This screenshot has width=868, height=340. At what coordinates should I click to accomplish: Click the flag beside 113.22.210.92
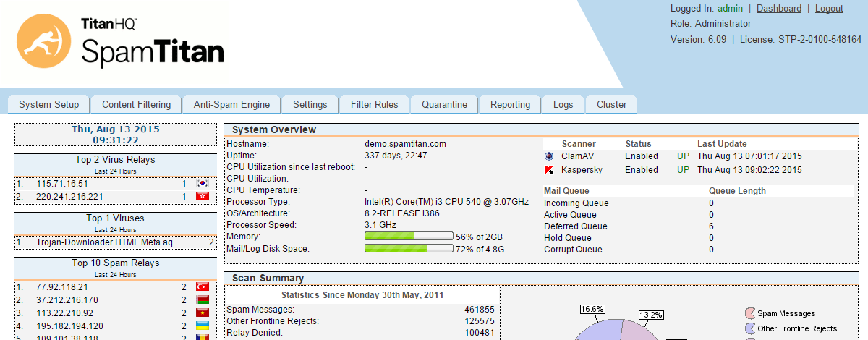coord(203,313)
